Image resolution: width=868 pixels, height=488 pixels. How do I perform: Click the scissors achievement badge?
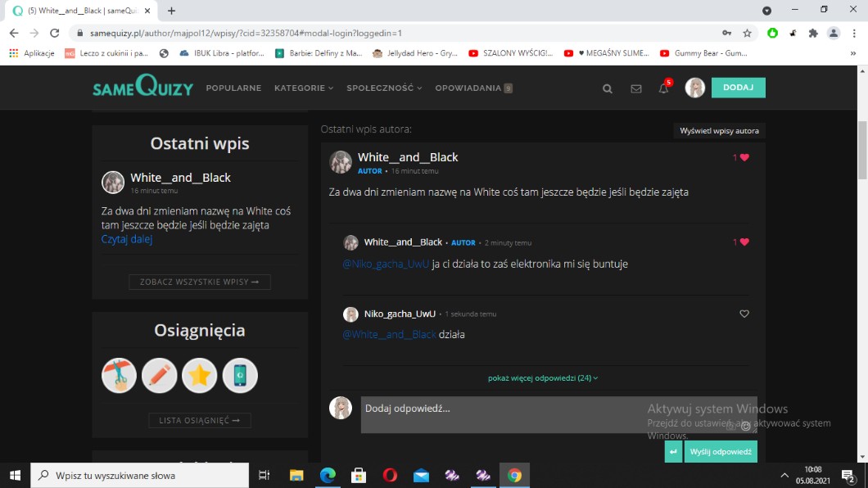pos(120,376)
